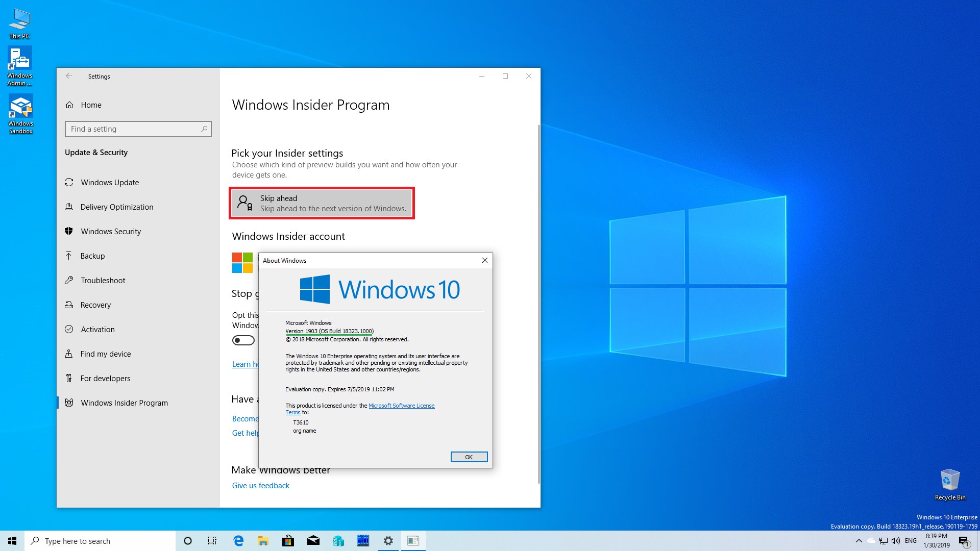Click Give us feedback link
The width and height of the screenshot is (980, 551).
coord(261,486)
